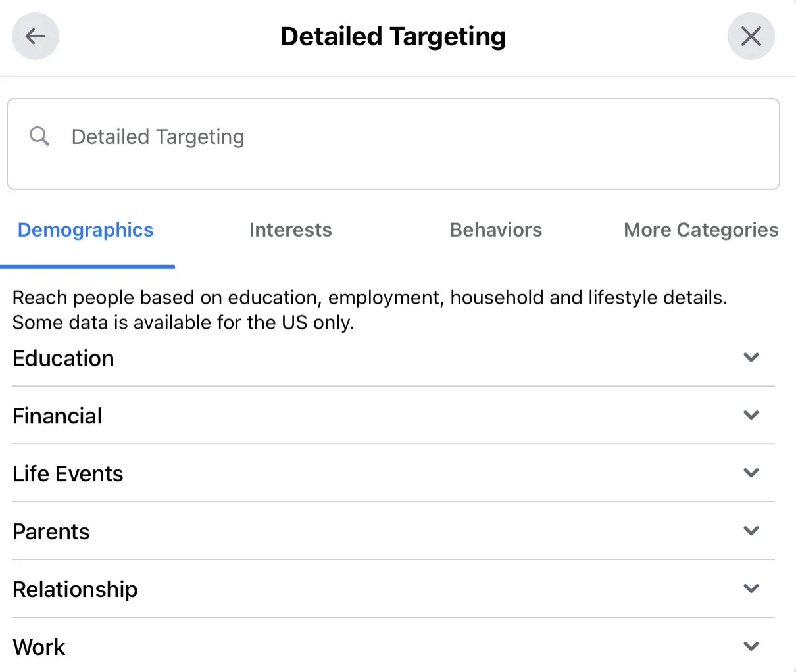
Task: Click the Parents row chevron arrow
Action: pos(751,531)
